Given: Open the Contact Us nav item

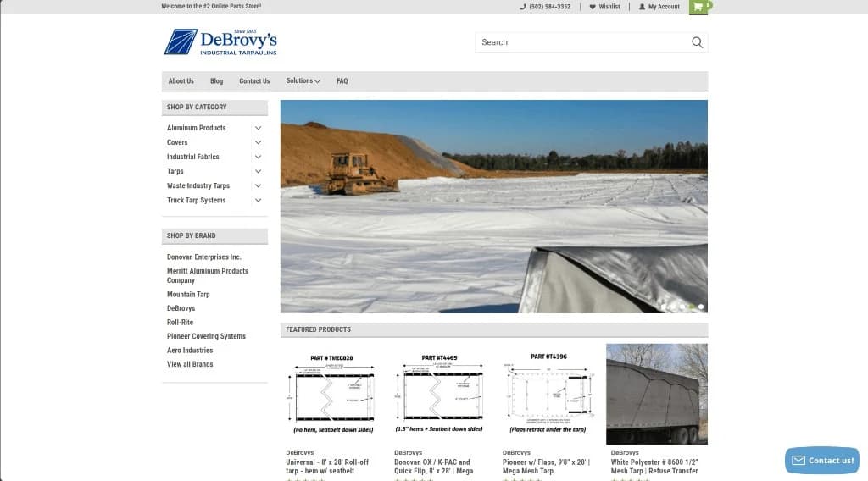Looking at the screenshot, I should (x=254, y=80).
